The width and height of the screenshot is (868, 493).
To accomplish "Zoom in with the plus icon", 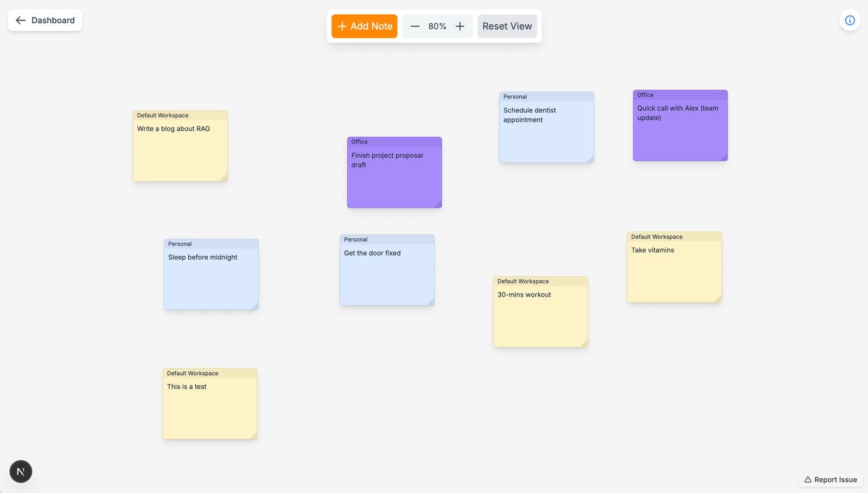I will pyautogui.click(x=459, y=26).
